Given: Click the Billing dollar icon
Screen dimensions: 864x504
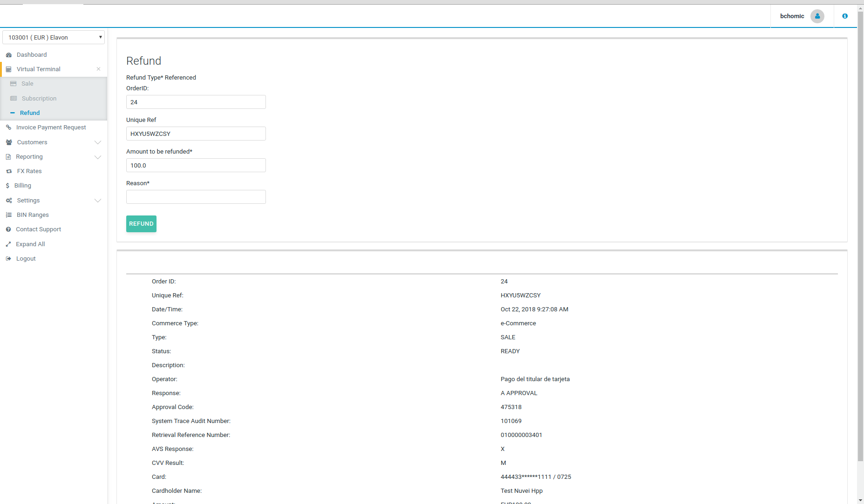Looking at the screenshot, I should click(x=7, y=186).
